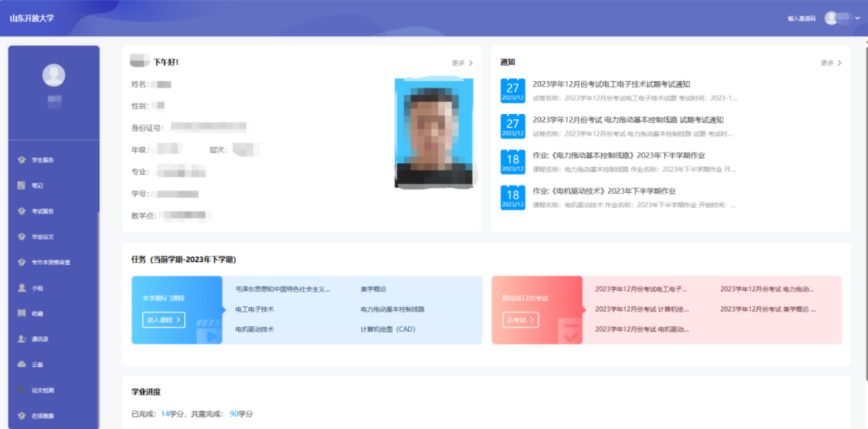Click the sidebar profile avatar
868x429 pixels.
coord(54,75)
